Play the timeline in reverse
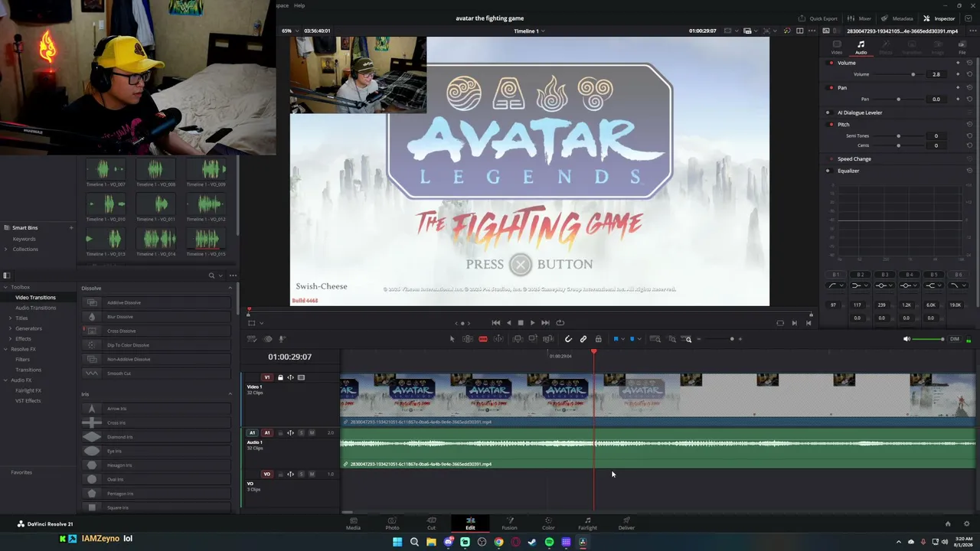This screenshot has height=551, width=980. coord(508,323)
